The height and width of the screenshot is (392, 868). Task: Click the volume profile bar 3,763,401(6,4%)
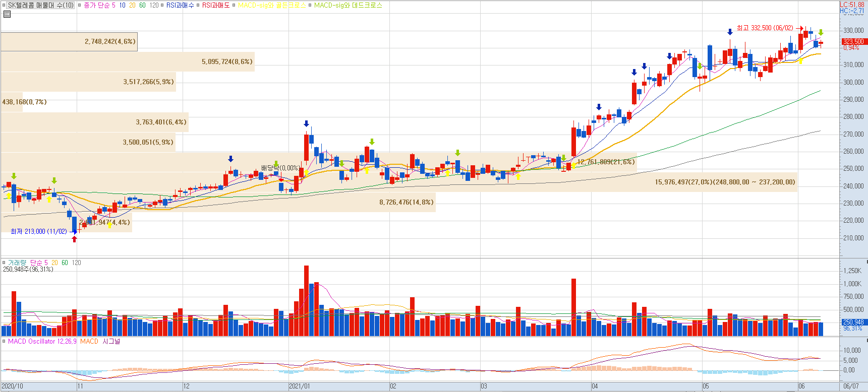(x=95, y=122)
